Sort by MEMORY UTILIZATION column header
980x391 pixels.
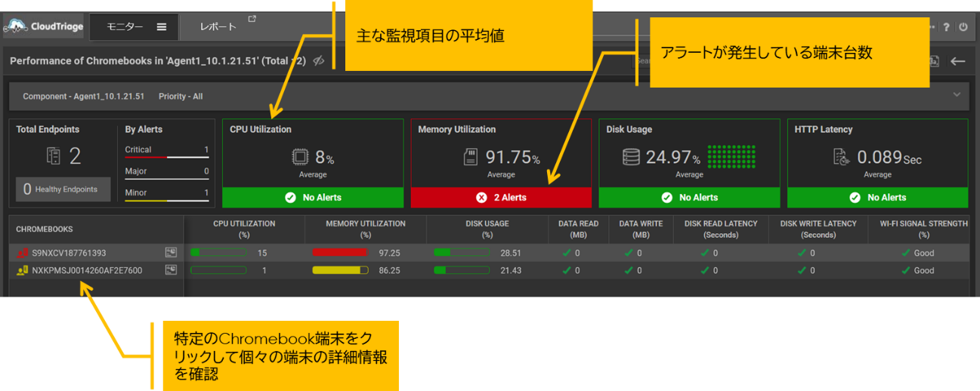point(366,229)
